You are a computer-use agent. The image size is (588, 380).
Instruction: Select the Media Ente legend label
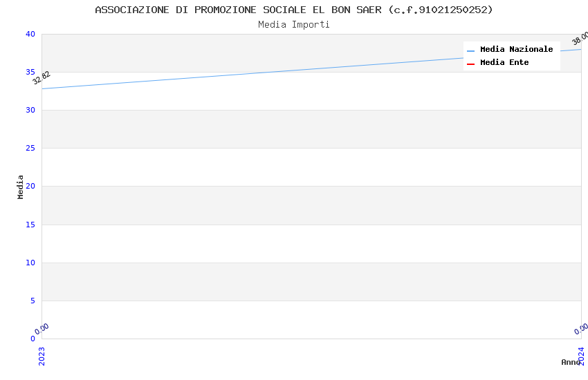504,63
